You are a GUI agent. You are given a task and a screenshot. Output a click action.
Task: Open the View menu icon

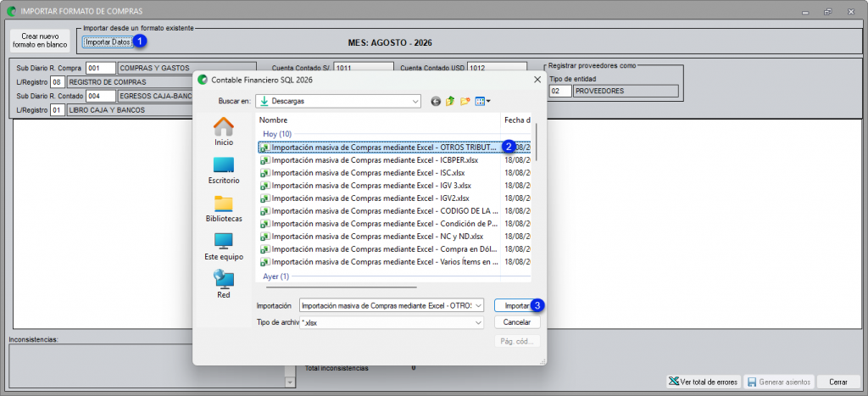point(482,102)
